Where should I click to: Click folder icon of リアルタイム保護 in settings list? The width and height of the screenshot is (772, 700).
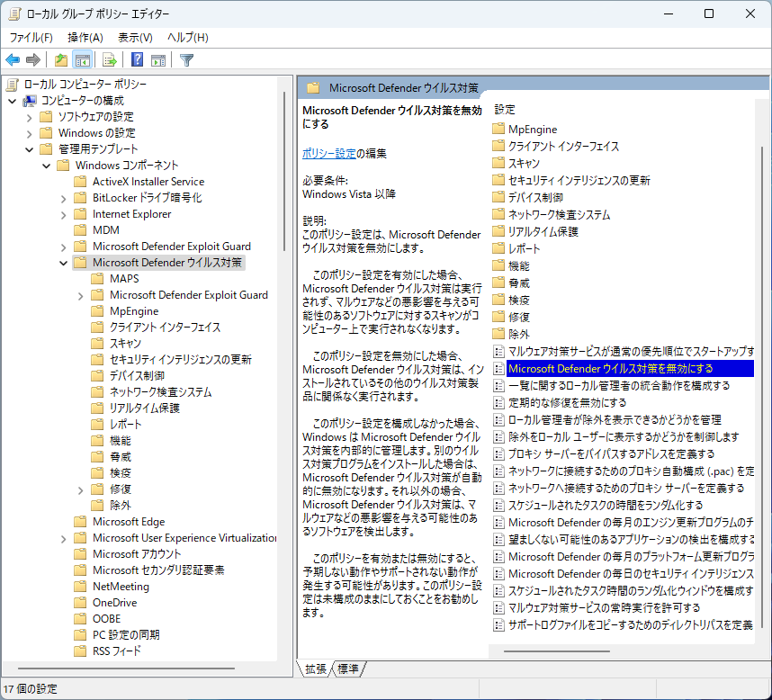coord(498,231)
